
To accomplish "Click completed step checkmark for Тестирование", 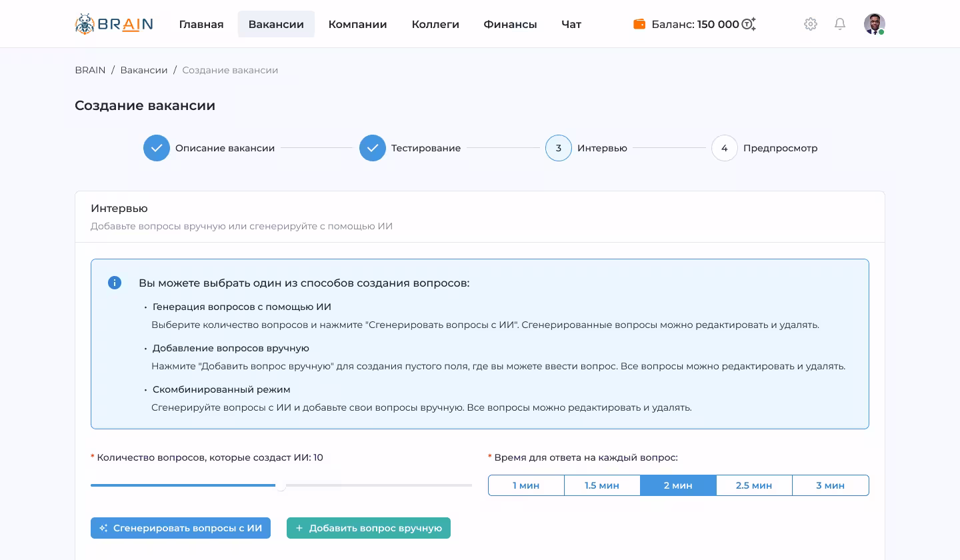I will click(373, 148).
